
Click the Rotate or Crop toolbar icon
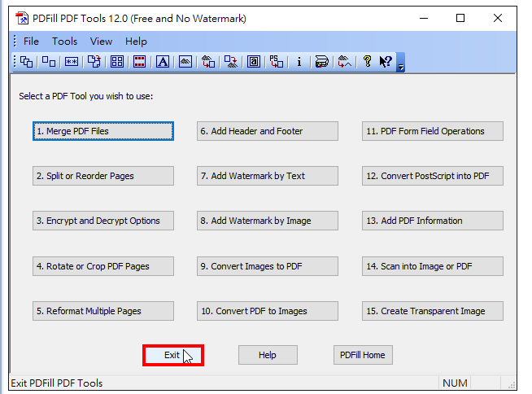click(x=94, y=62)
